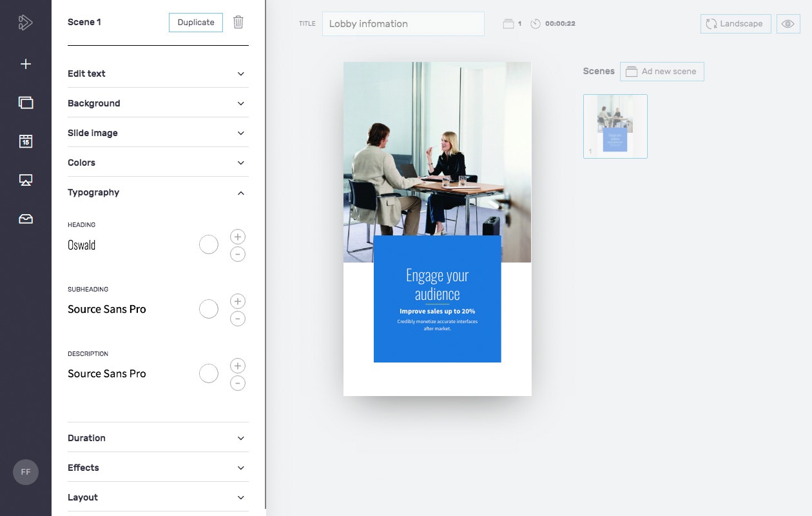Image resolution: width=812 pixels, height=516 pixels.
Task: Increase Subheading font size with plus
Action: click(238, 301)
